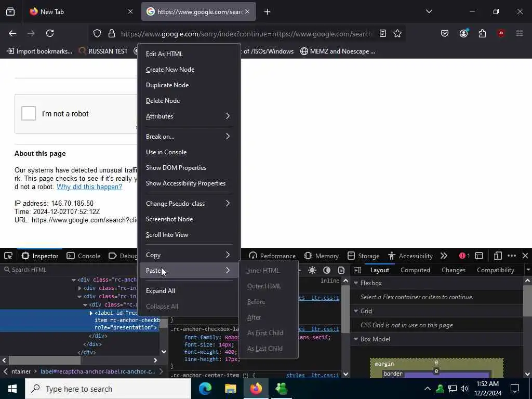Click Import bookmarks button
This screenshot has height=399, width=532.
39,51
